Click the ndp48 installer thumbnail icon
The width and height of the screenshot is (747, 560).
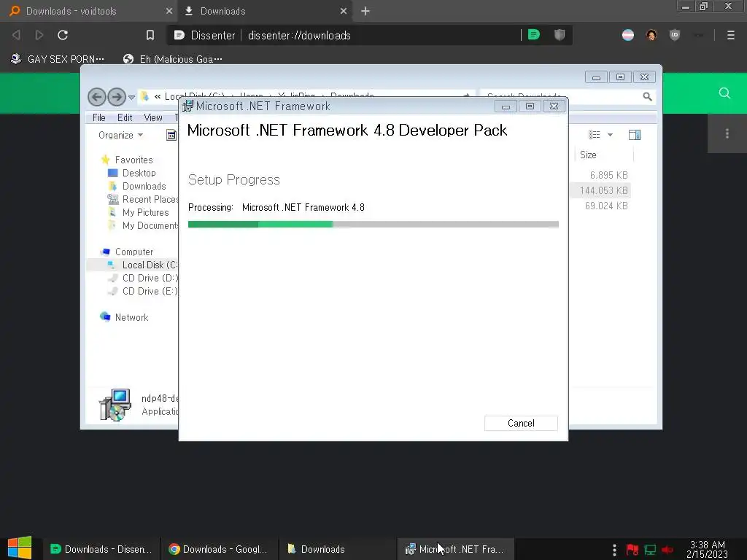(x=115, y=405)
